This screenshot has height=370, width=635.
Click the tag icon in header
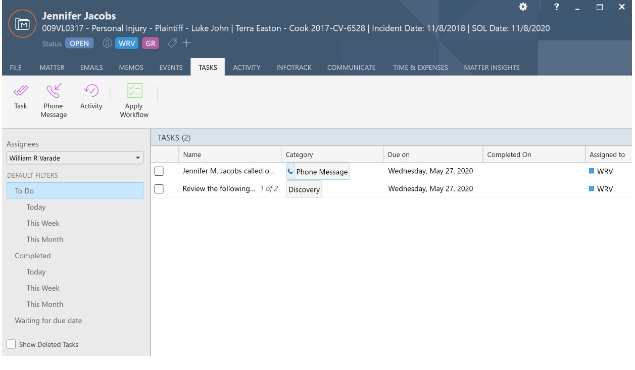[x=172, y=43]
